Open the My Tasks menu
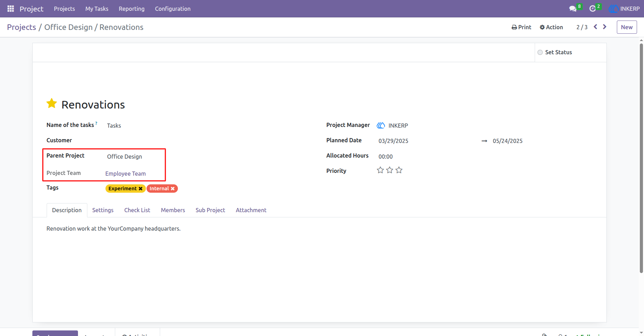The height and width of the screenshot is (336, 644). [x=97, y=9]
